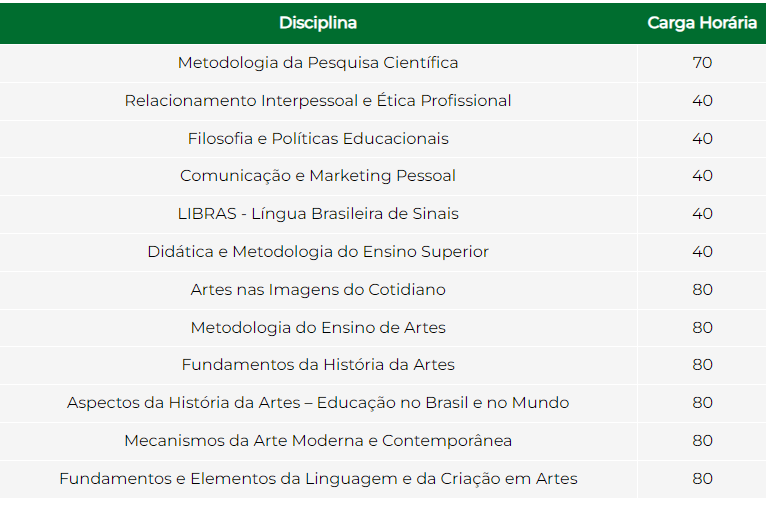Click hours value for Mecanismos da Arte Moderna

(702, 441)
